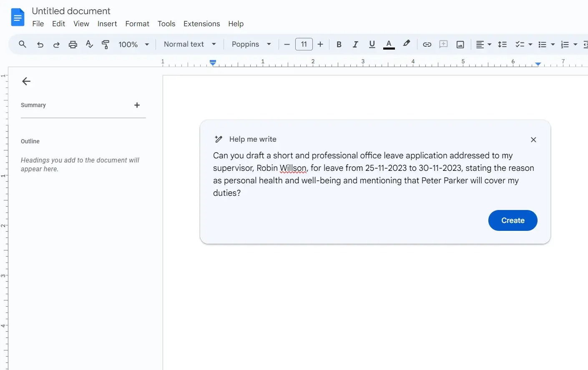588x370 pixels.
Task: Click the add comment icon
Action: (x=444, y=45)
